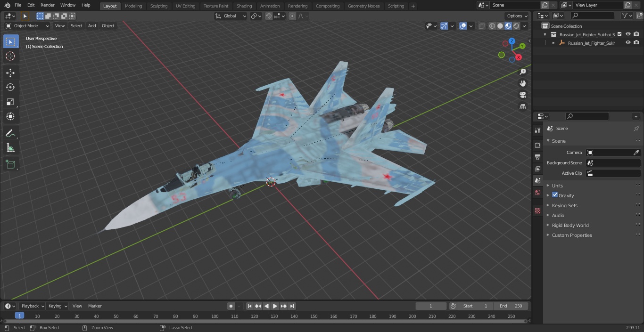
Task: Open the timeline Playback popover
Action: tap(33, 306)
